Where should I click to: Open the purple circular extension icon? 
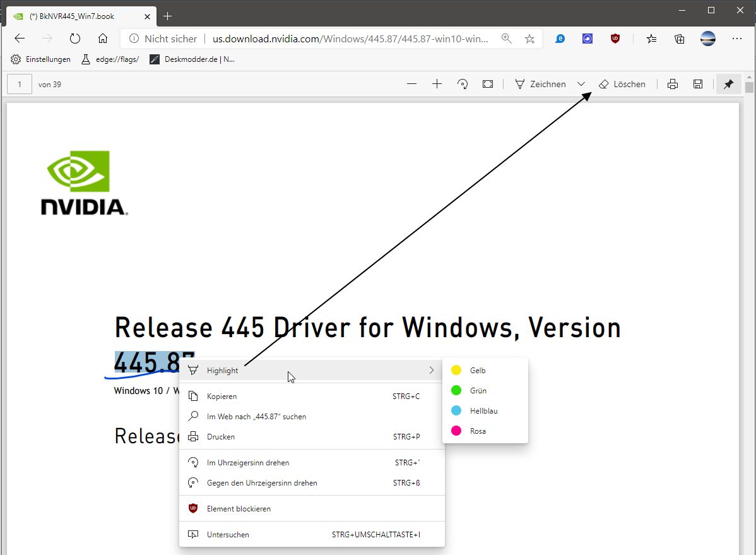(x=588, y=39)
